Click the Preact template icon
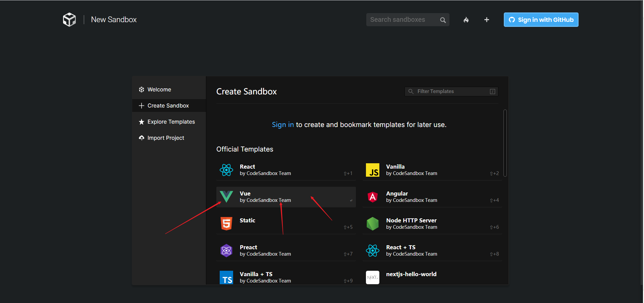Viewport: 644px width, 303px height. tap(226, 251)
